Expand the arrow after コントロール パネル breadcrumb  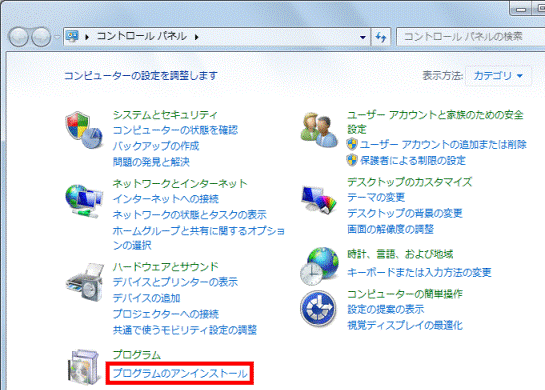click(x=197, y=36)
